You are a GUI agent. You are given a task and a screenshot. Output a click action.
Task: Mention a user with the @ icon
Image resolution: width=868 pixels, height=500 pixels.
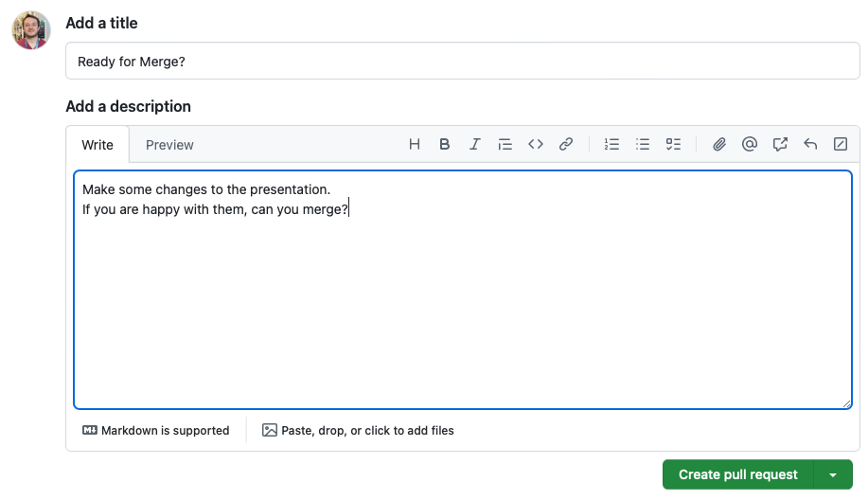pos(750,145)
